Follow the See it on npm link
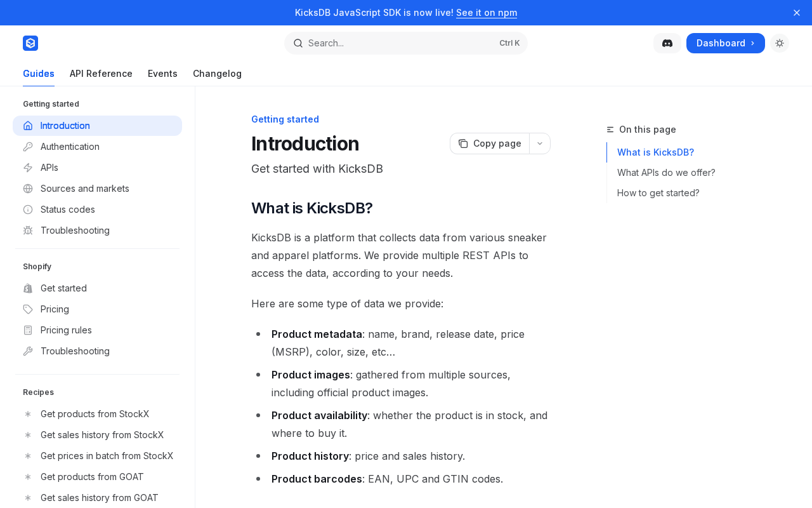 487,13
